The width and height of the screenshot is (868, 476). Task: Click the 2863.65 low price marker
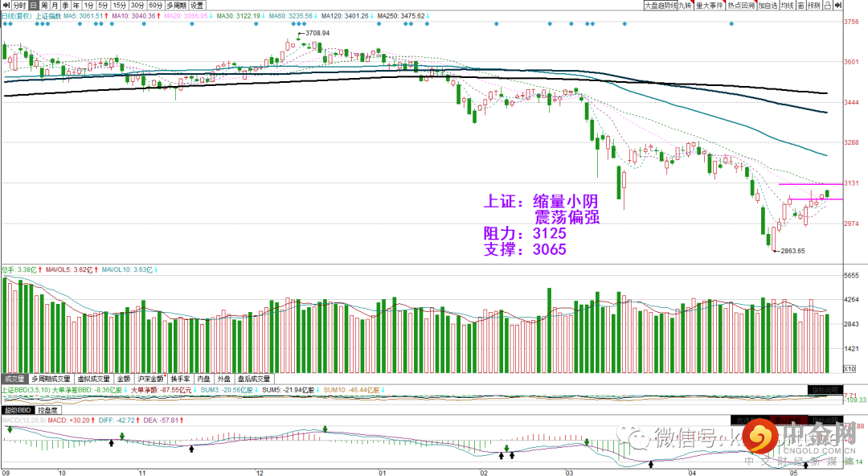(792, 251)
